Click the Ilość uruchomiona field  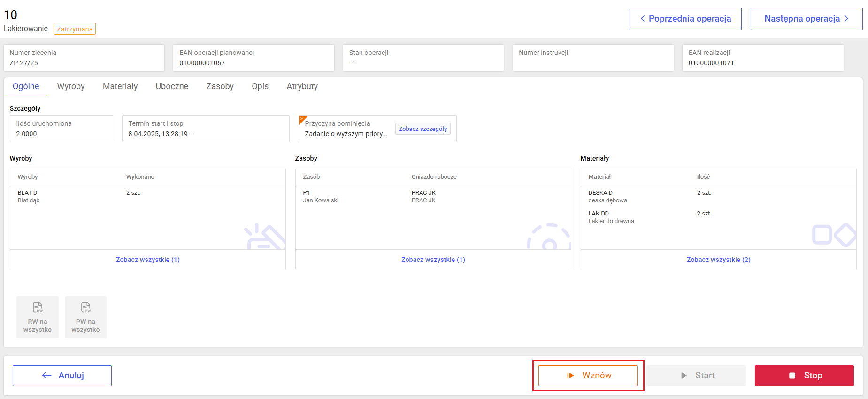pos(61,129)
